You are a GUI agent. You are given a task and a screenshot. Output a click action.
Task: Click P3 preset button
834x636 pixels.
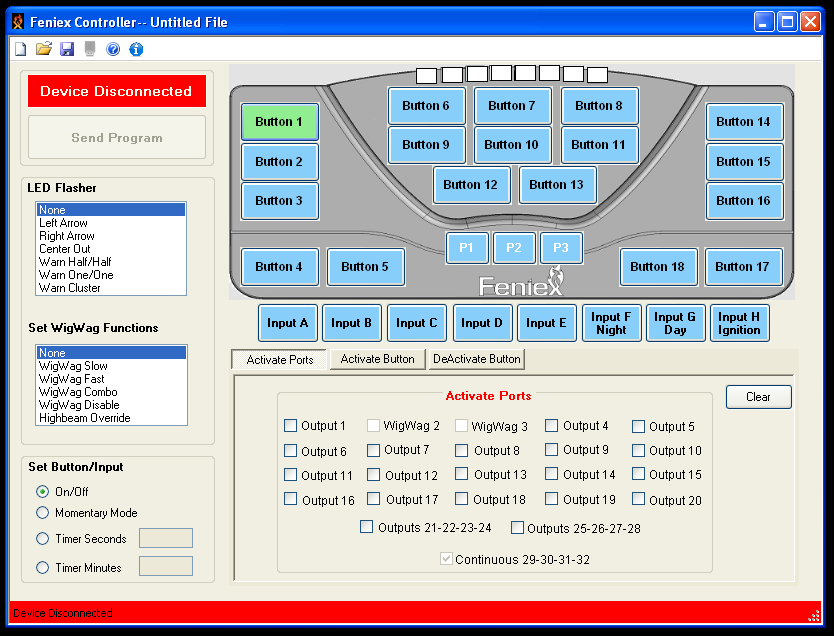tap(561, 247)
